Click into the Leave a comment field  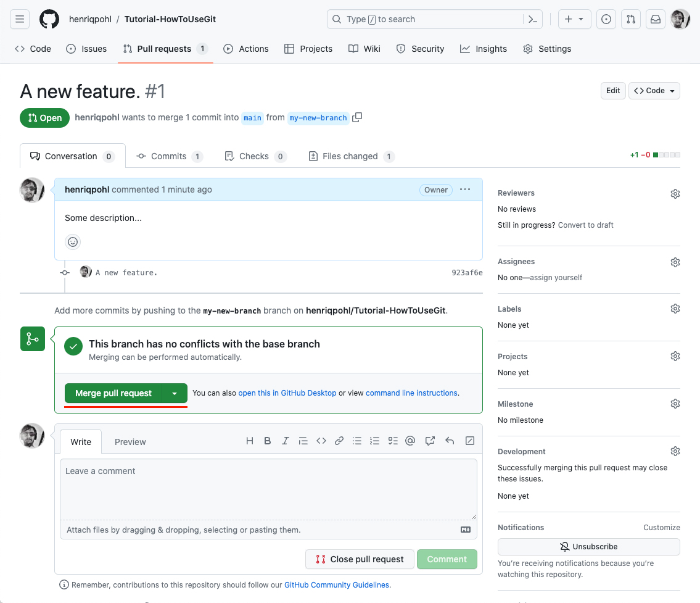268,489
